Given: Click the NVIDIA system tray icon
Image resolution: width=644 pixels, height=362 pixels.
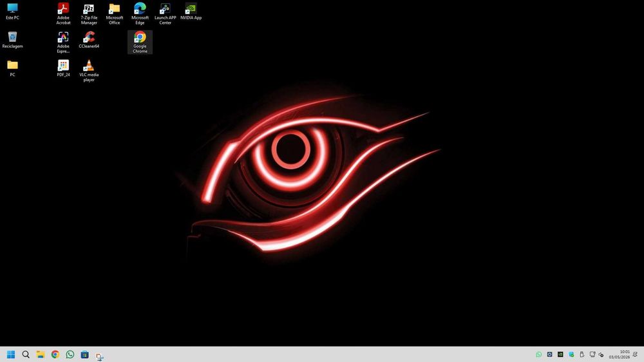Looking at the screenshot, I should (560, 354).
